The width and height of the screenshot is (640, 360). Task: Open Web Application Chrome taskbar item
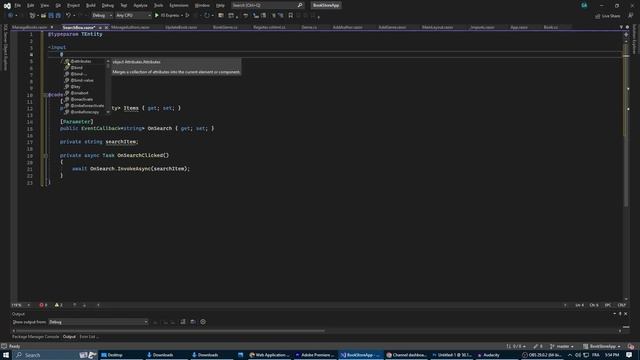269,355
